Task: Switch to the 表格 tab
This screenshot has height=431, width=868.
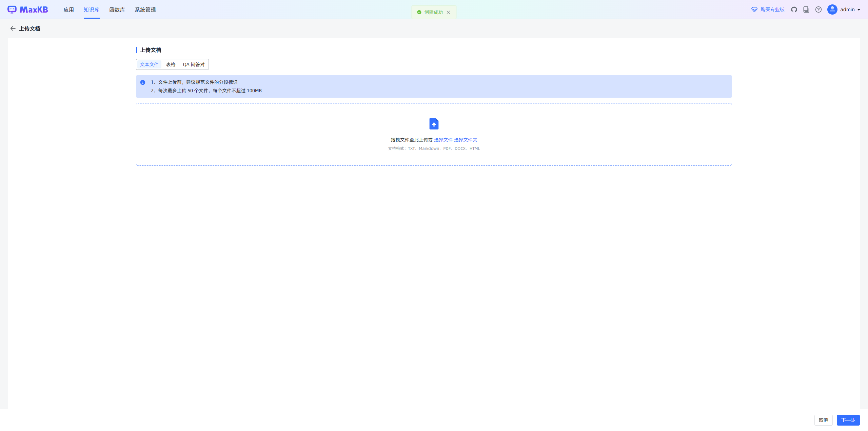Action: (x=171, y=64)
